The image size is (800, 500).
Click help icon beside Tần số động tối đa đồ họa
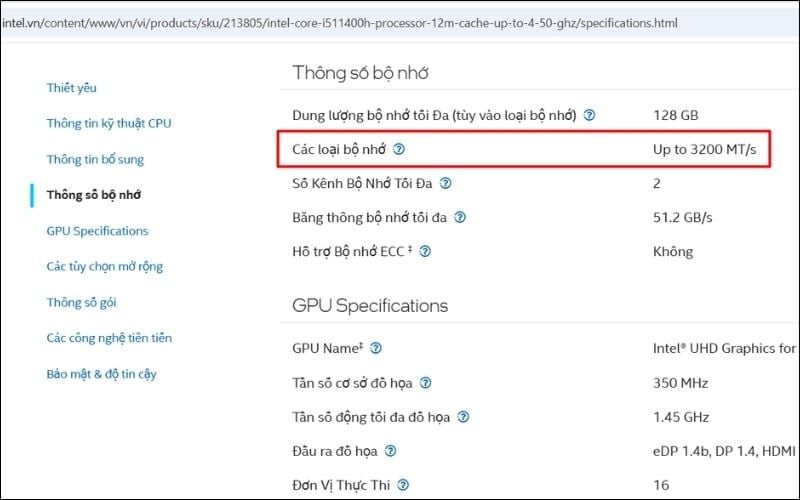pyautogui.click(x=463, y=417)
